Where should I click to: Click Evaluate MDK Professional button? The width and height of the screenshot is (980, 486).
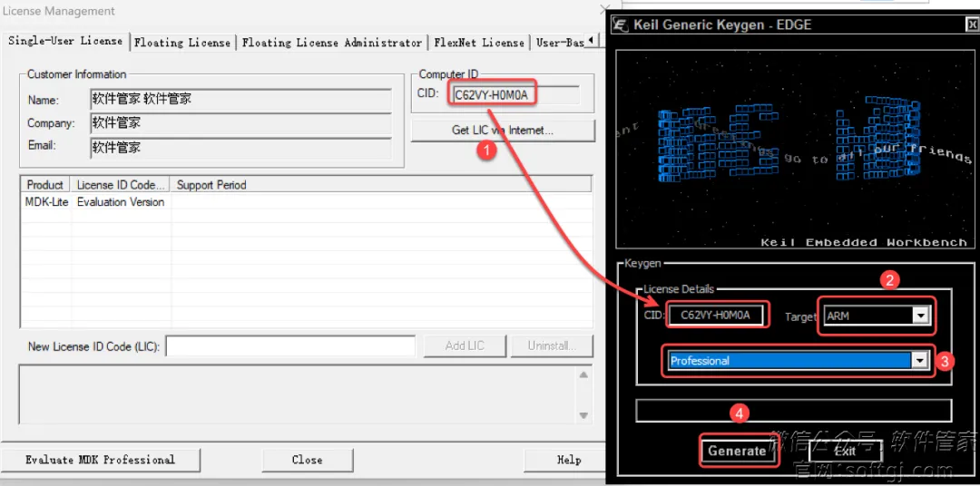(x=100, y=460)
